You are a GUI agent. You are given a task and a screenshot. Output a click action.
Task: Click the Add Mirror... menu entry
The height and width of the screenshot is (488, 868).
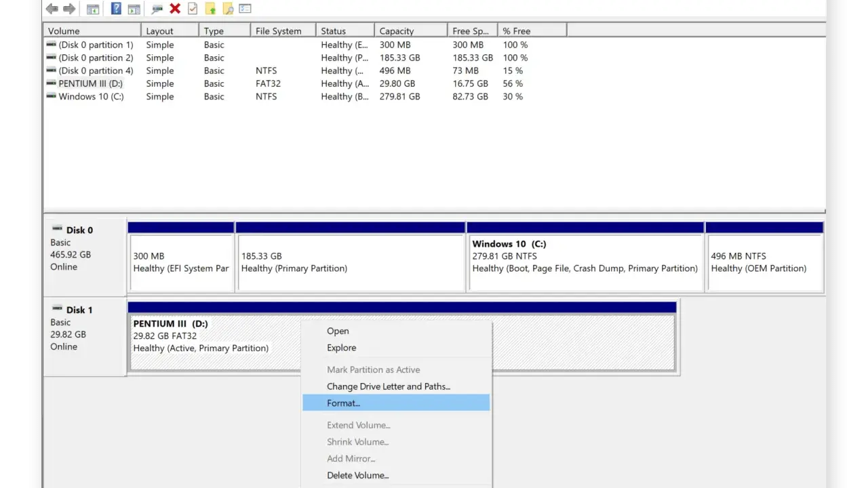(396, 458)
